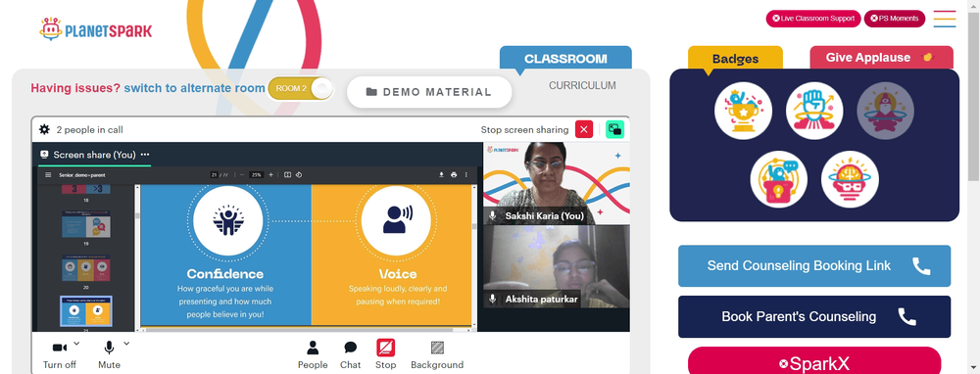Viewport: 980px width, 374px height.
Task: Zoom out PDF with minus icon
Action: pyautogui.click(x=241, y=175)
